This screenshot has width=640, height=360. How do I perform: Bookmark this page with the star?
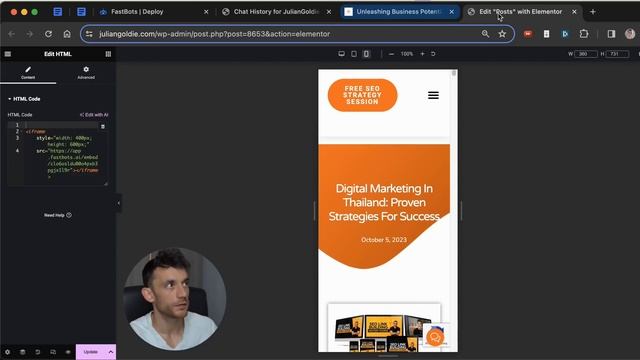(x=502, y=34)
